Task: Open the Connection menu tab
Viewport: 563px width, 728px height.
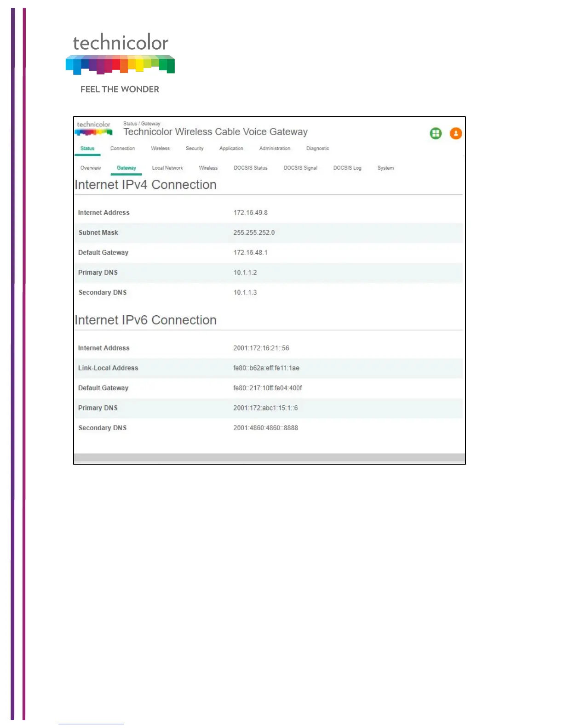Action: [x=122, y=148]
